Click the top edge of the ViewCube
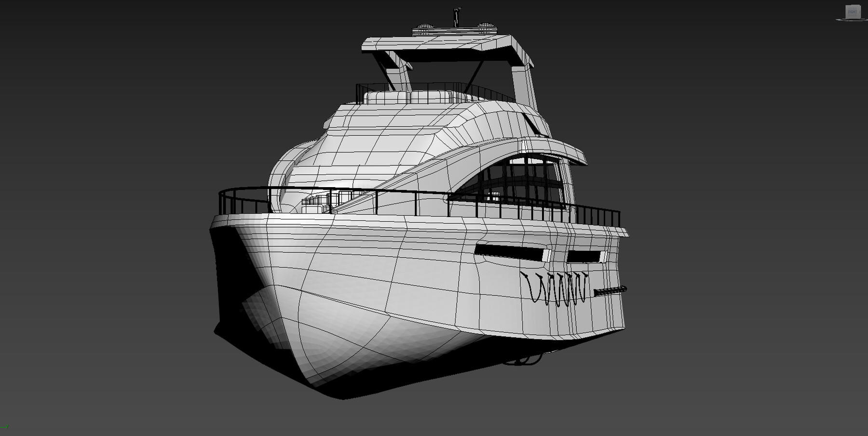This screenshot has height=436, width=868. [x=853, y=5]
